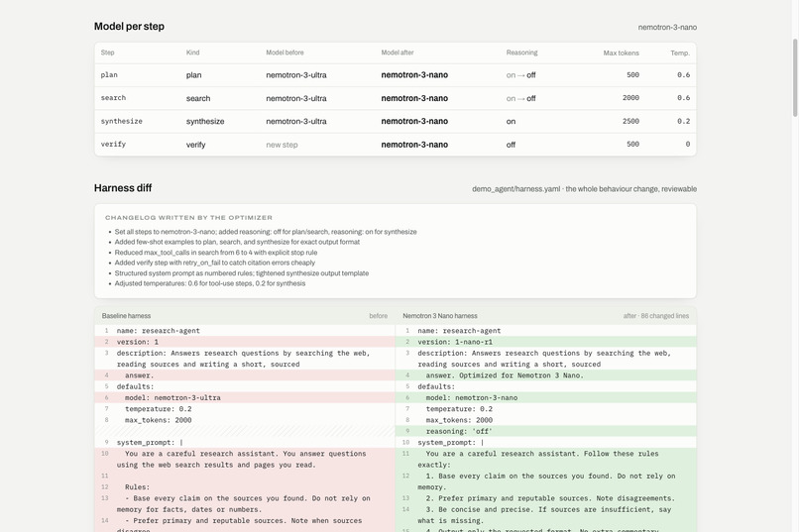
Task: Click the 'Step' column header
Action: [x=107, y=53]
